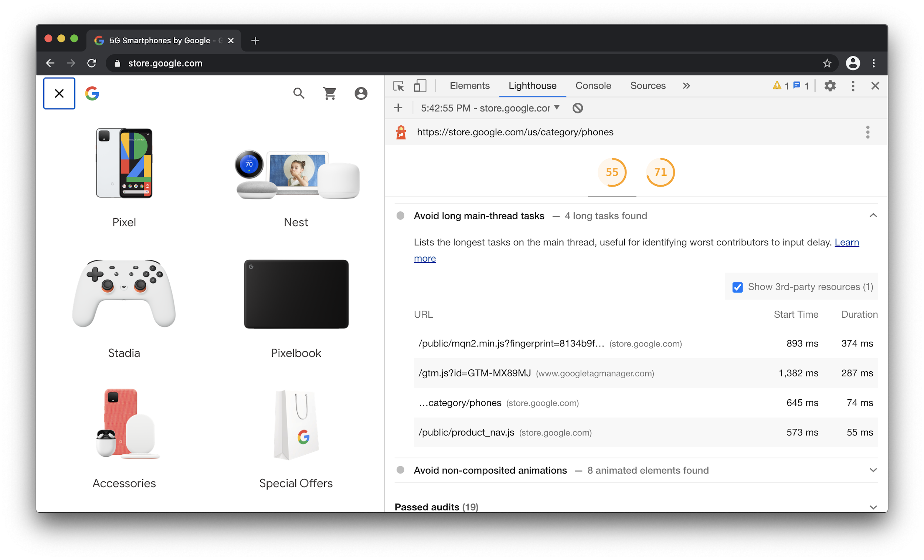Click the close DevTools panel icon
Image resolution: width=924 pixels, height=560 pixels.
pos(875,86)
